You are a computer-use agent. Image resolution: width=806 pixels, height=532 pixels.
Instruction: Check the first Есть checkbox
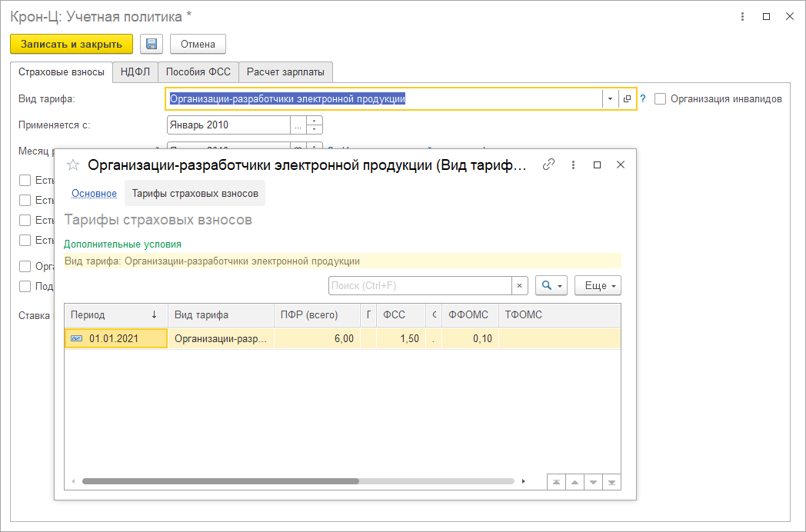(x=25, y=181)
